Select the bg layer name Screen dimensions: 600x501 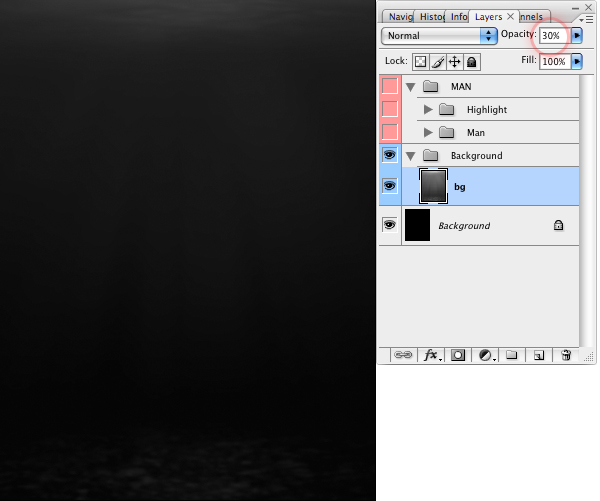(x=460, y=187)
